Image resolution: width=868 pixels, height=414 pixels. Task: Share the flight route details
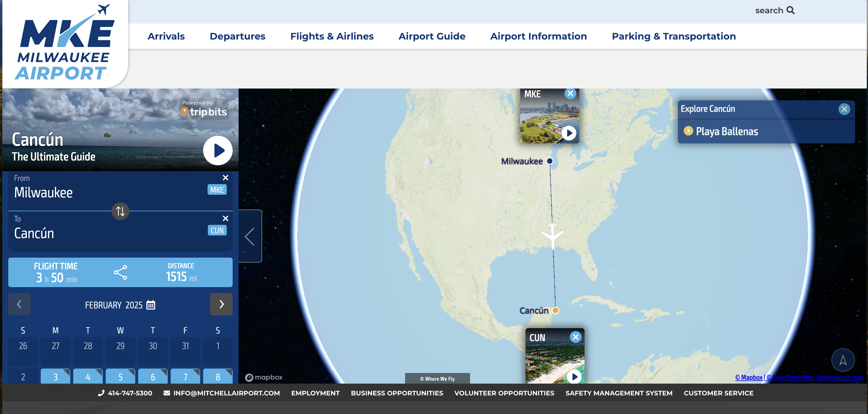[120, 272]
